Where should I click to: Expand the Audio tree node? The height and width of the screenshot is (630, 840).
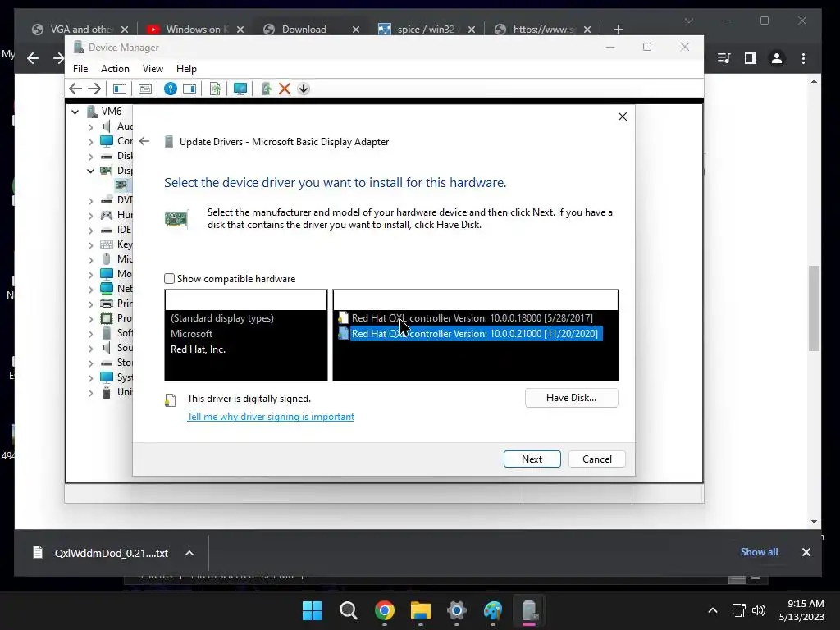(90, 126)
